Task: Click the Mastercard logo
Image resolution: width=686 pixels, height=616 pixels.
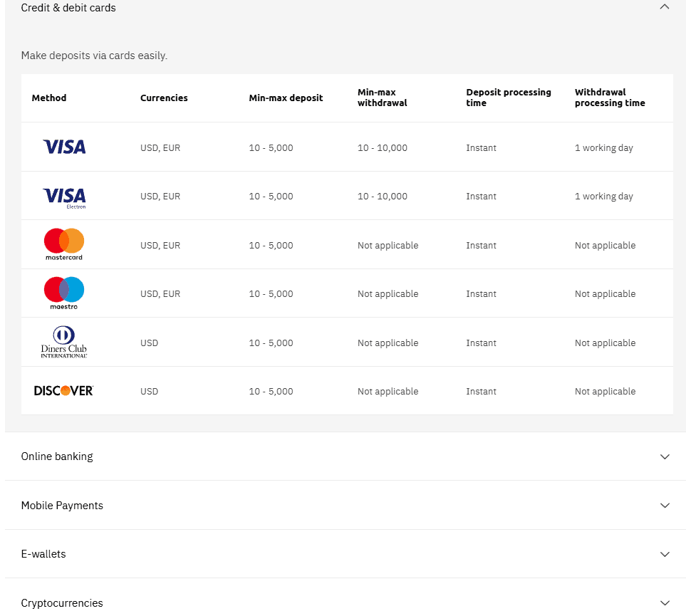Action: click(64, 244)
